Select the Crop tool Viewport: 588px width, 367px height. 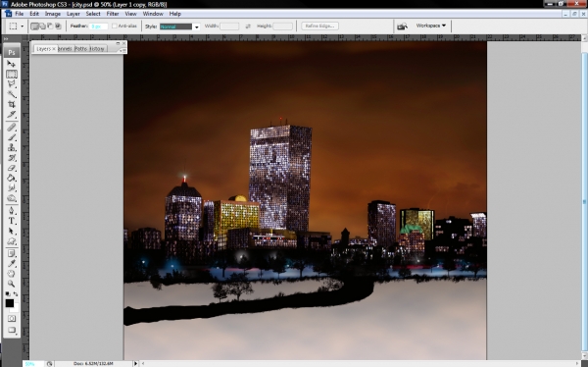point(11,104)
